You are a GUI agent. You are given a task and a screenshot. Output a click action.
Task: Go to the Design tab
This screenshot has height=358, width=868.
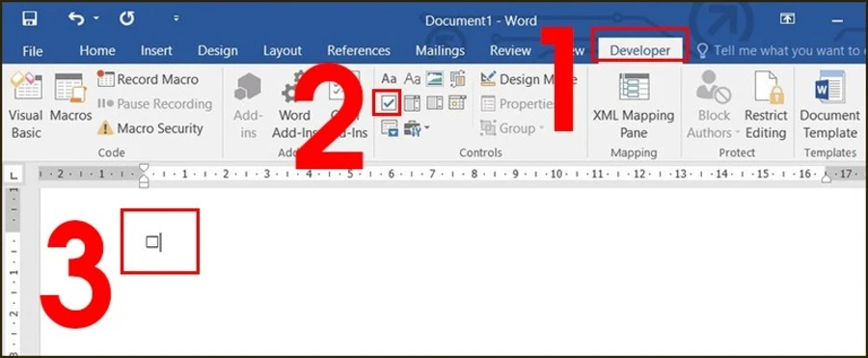(x=218, y=51)
